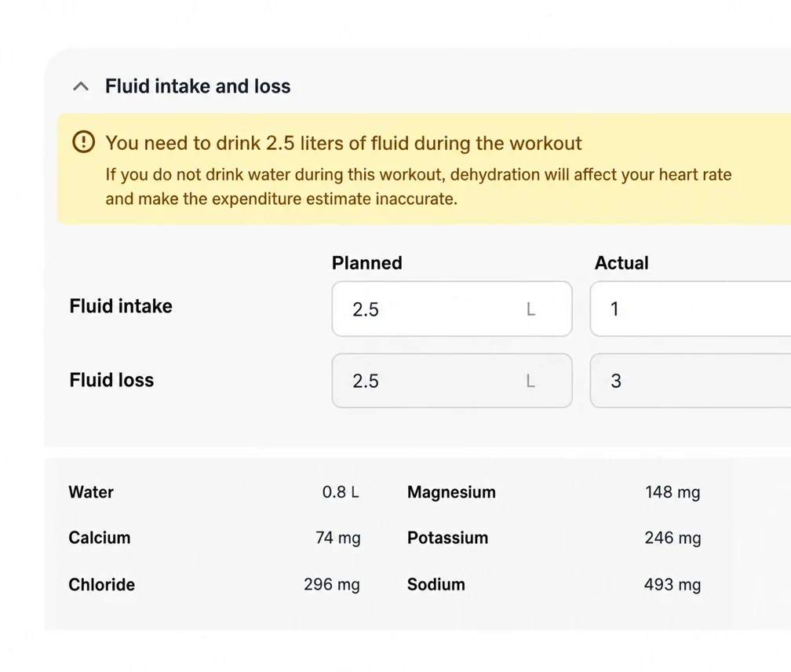This screenshot has width=791, height=672.
Task: Select the Planned fluid loss field
Action: 452,381
